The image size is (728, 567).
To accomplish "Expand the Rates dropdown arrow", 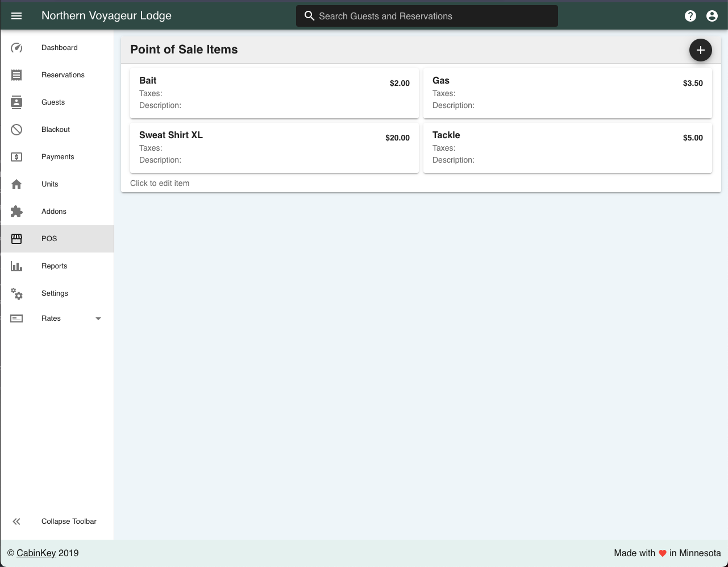I will (x=98, y=318).
